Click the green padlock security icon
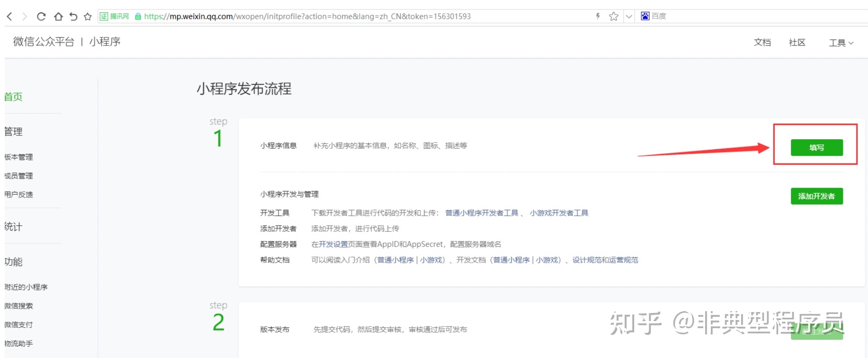Viewport: 868px width, 358px height. (x=138, y=17)
